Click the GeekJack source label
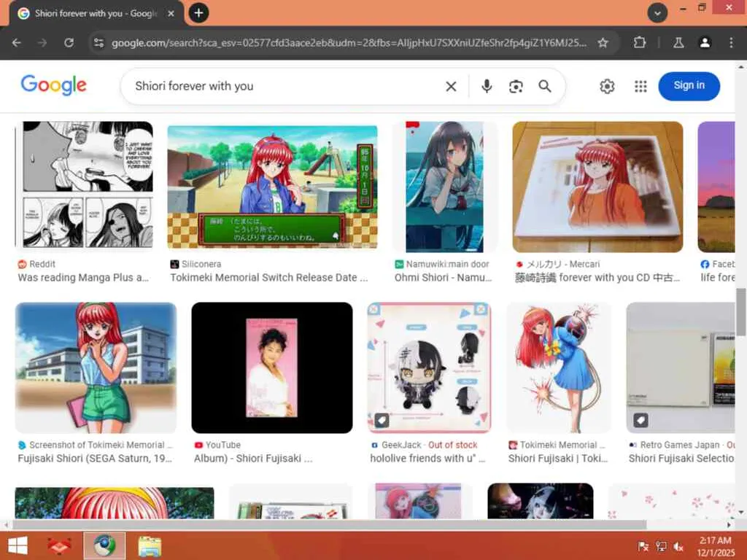Screen dimensions: 747x560 (x=402, y=446)
